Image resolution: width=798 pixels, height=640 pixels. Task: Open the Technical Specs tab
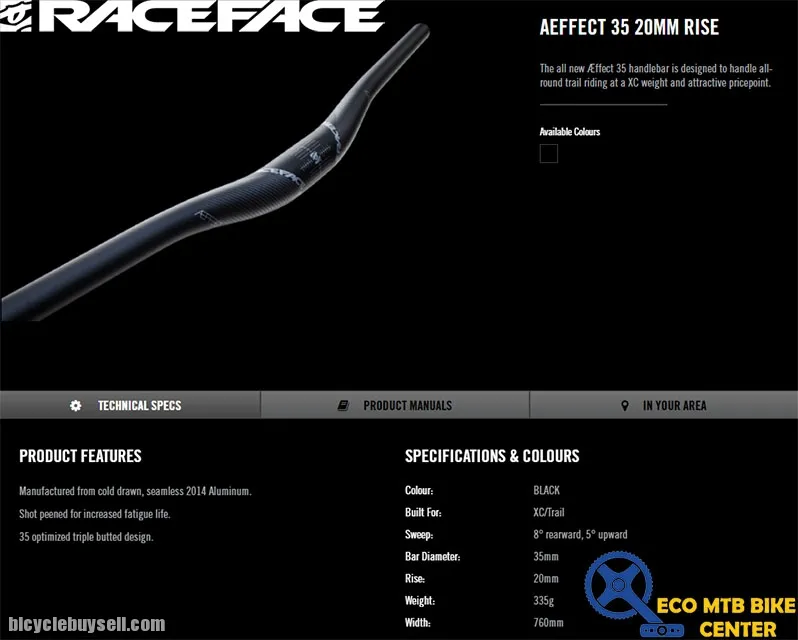coord(139,406)
